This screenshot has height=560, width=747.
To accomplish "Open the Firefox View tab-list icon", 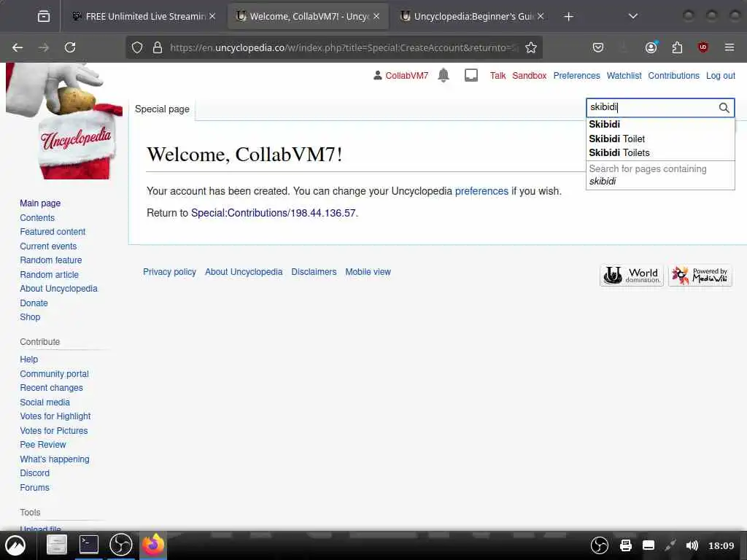I will (43, 17).
